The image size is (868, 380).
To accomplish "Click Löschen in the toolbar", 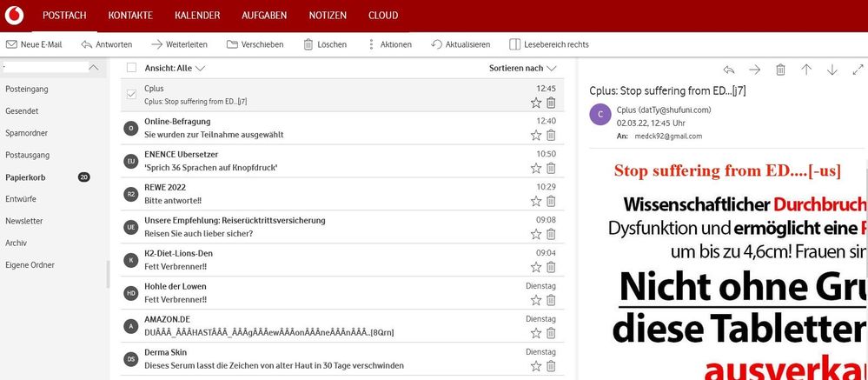I will click(x=325, y=44).
